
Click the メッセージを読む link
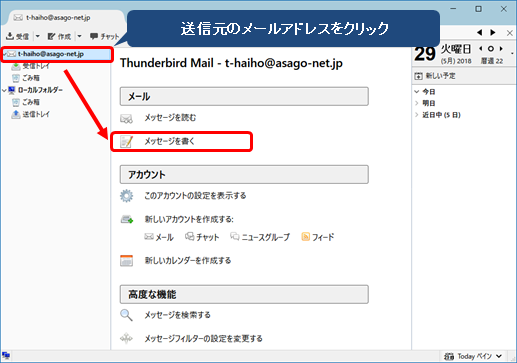click(170, 118)
